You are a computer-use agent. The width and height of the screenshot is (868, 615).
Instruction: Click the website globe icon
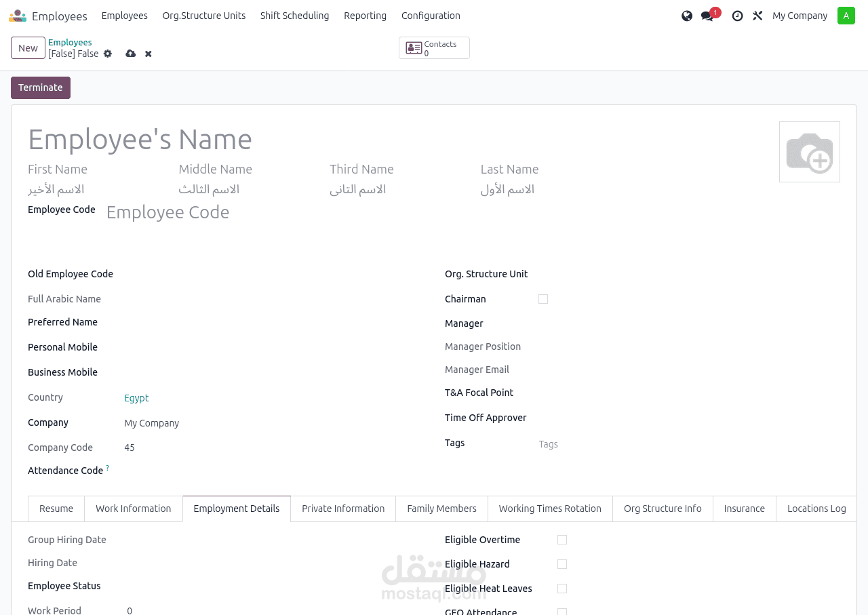686,15
